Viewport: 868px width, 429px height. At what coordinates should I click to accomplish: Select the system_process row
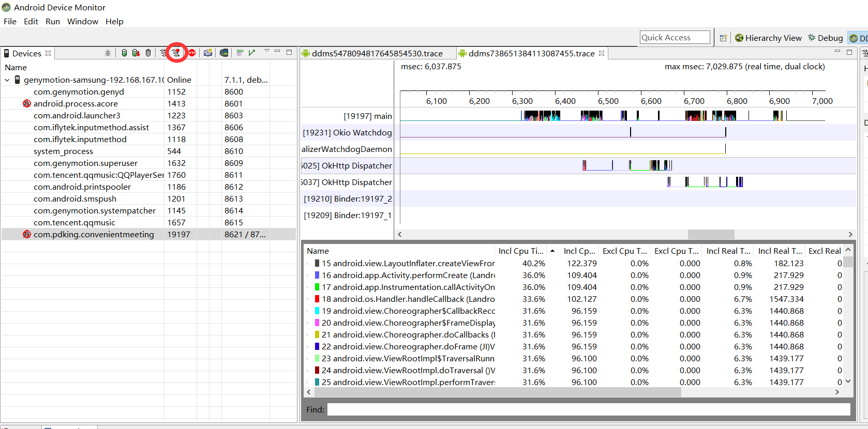(x=148, y=151)
